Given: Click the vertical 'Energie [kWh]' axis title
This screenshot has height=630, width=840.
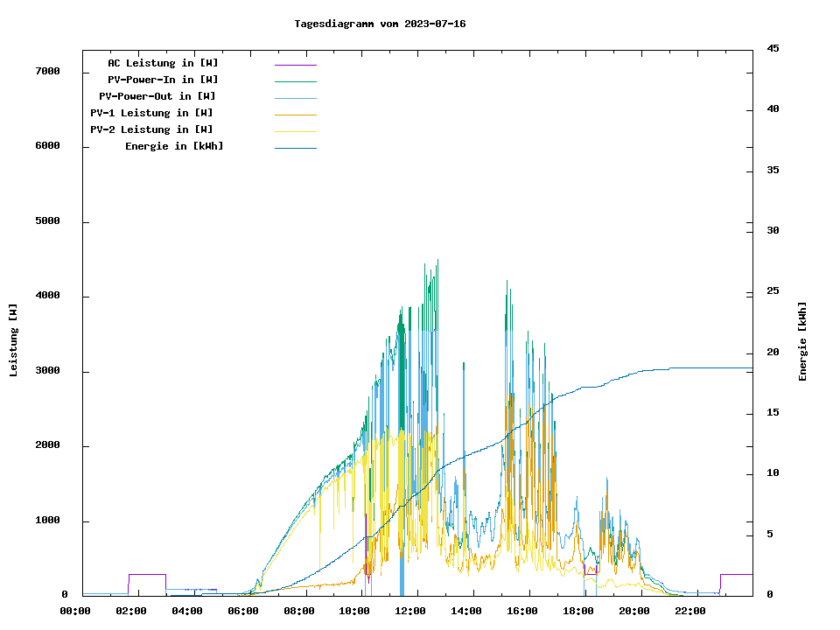Looking at the screenshot, I should click(802, 341).
